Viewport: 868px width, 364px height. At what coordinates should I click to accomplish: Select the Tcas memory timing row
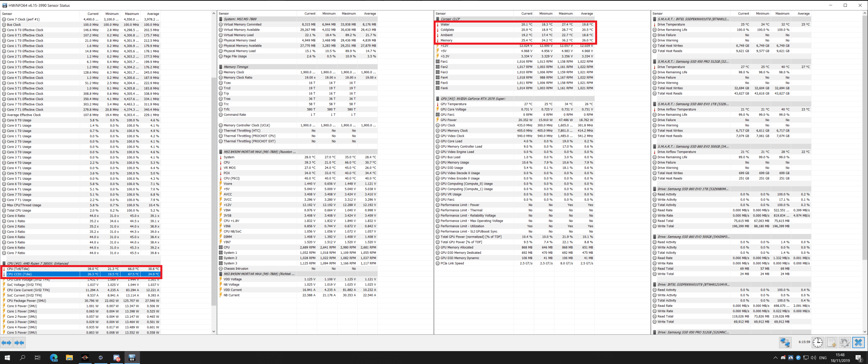click(298, 83)
